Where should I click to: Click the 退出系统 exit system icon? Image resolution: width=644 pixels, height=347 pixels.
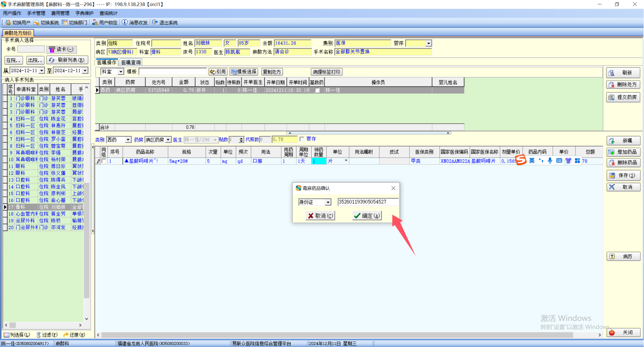[155, 23]
